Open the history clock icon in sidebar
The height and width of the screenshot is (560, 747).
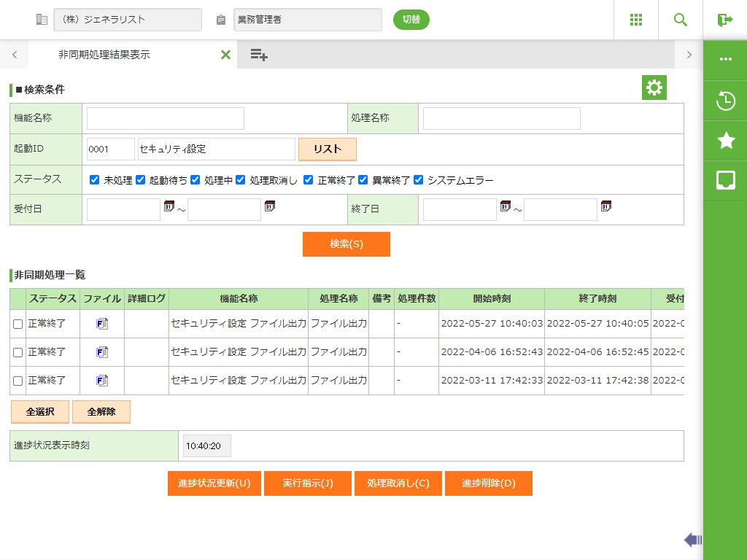click(x=725, y=101)
